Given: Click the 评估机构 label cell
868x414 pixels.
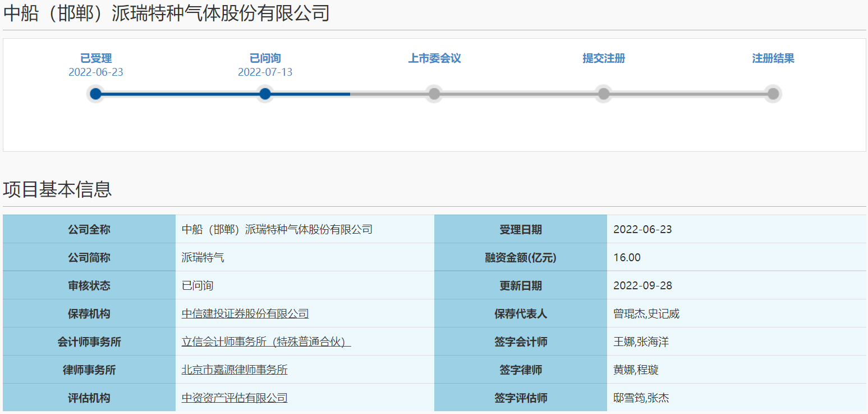Looking at the screenshot, I should [89, 398].
